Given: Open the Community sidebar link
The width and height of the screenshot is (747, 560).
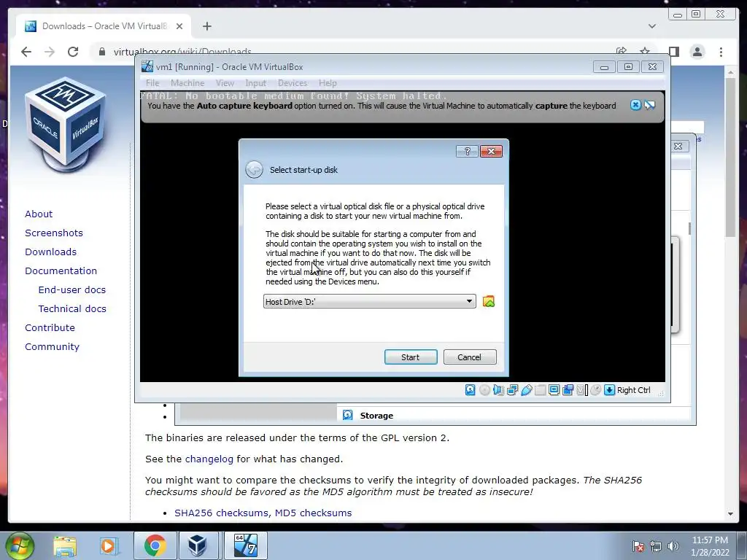Looking at the screenshot, I should pyautogui.click(x=52, y=347).
